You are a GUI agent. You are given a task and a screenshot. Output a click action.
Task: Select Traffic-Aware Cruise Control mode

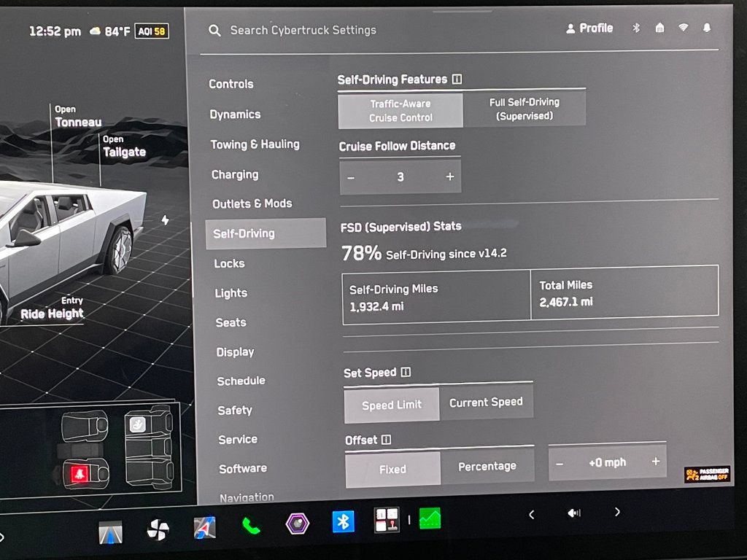coord(400,111)
